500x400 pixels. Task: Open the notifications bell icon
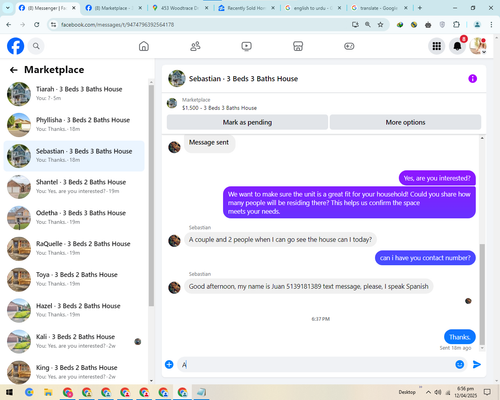pos(457,46)
